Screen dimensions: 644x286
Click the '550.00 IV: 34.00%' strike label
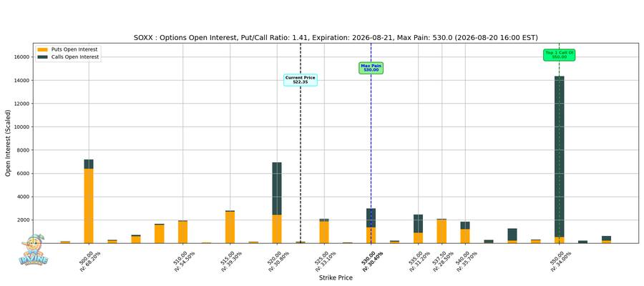point(560,262)
